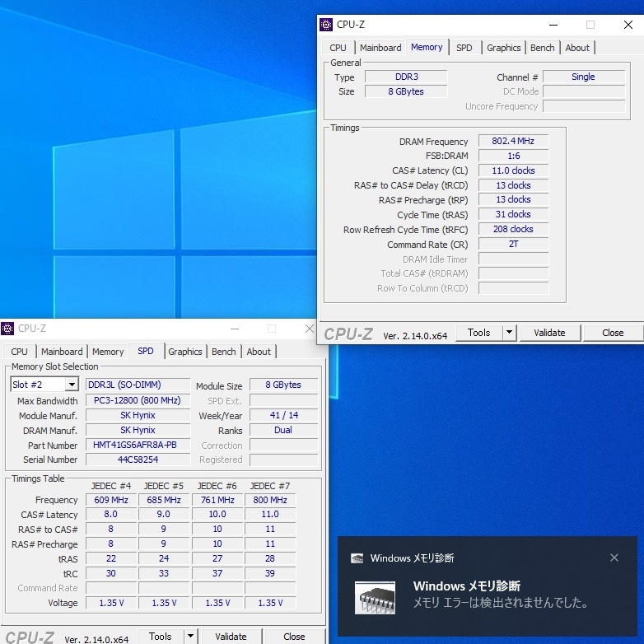644x644 pixels.
Task: Open Bench tab in the SPD window
Action: coord(223,352)
